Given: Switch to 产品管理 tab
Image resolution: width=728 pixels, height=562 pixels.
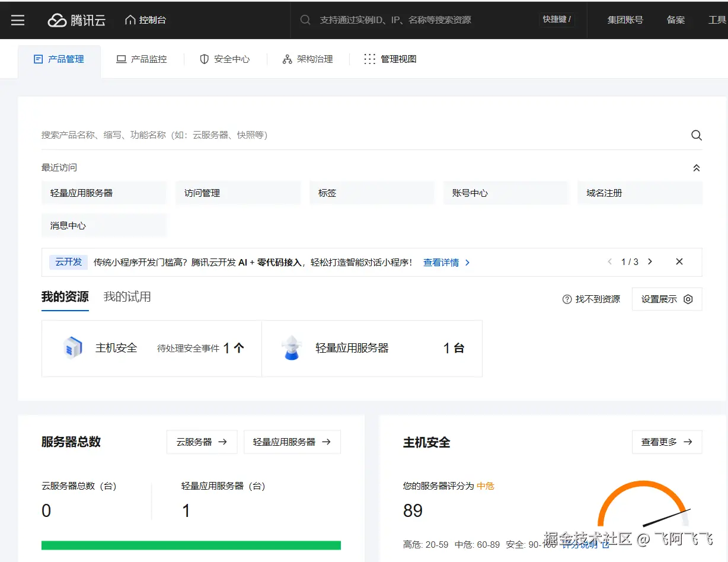Looking at the screenshot, I should (x=59, y=59).
